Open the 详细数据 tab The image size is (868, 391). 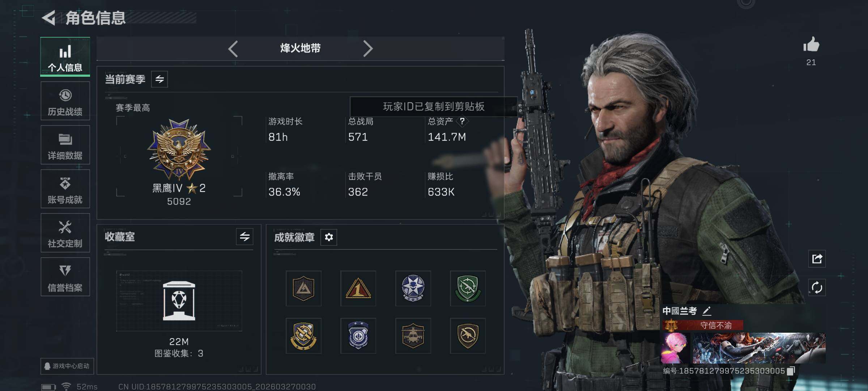65,145
